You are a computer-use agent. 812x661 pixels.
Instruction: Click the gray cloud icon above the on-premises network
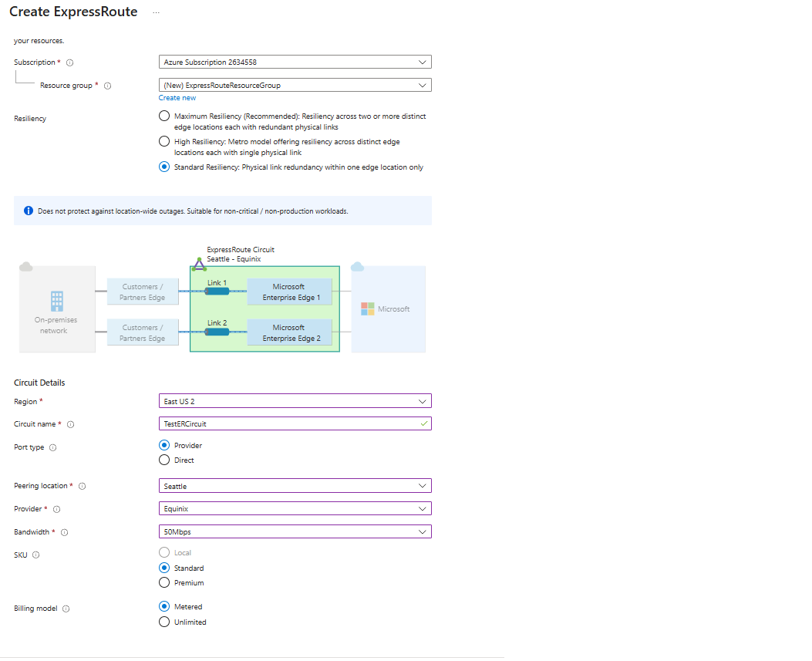(x=26, y=267)
